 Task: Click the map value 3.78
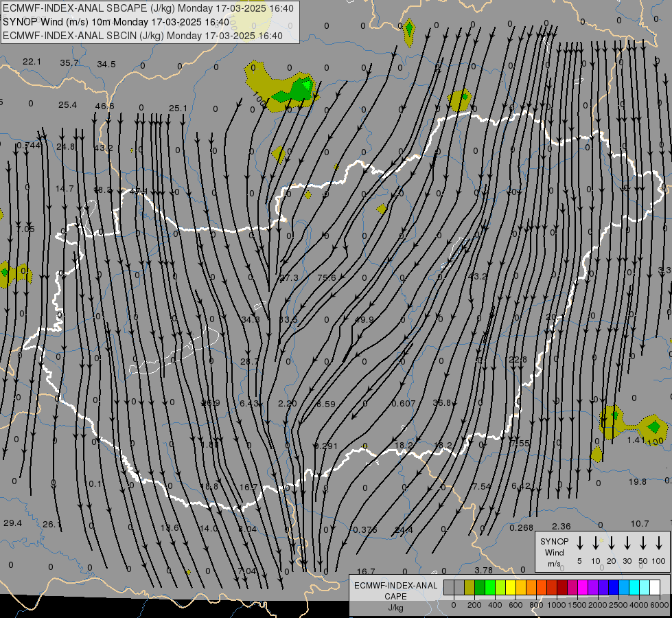(483, 571)
